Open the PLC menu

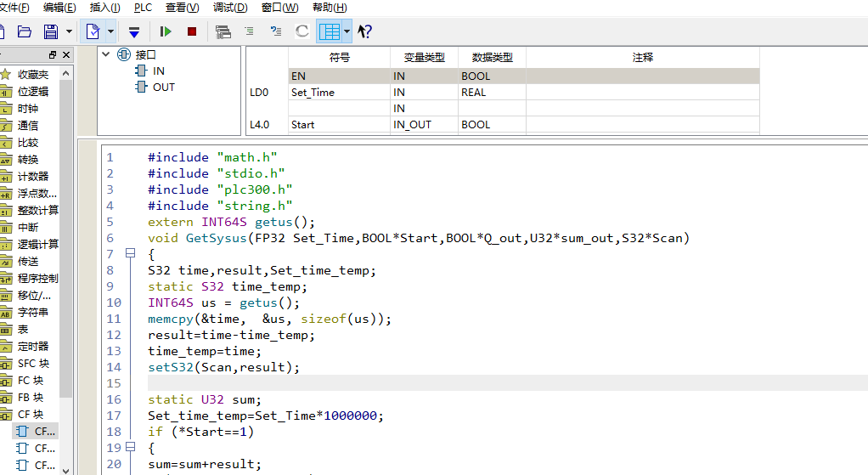click(x=143, y=8)
